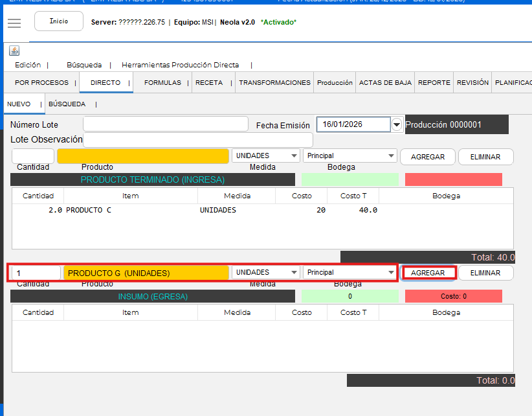Go to the BÚSQUEDA sub-tab
This screenshot has height=416, width=532.
pyautogui.click(x=67, y=104)
